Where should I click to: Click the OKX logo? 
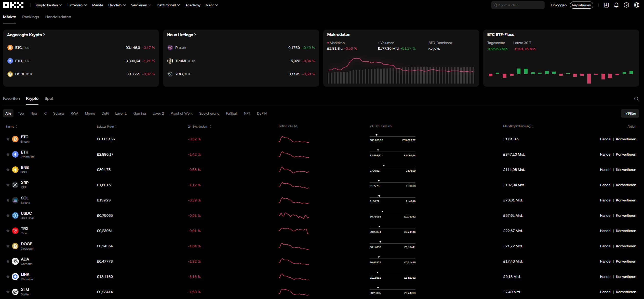coord(13,5)
